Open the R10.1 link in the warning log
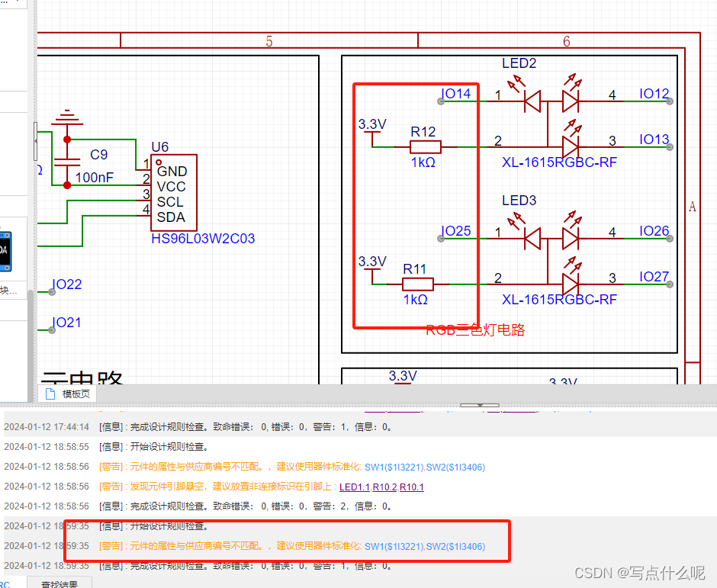This screenshot has height=588, width=717. [x=412, y=487]
